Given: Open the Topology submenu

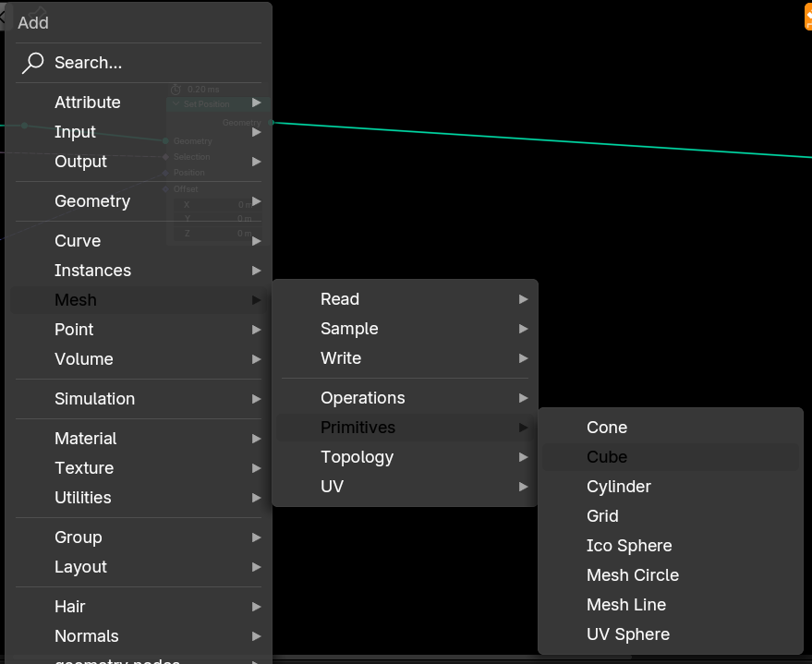Looking at the screenshot, I should (x=405, y=457).
